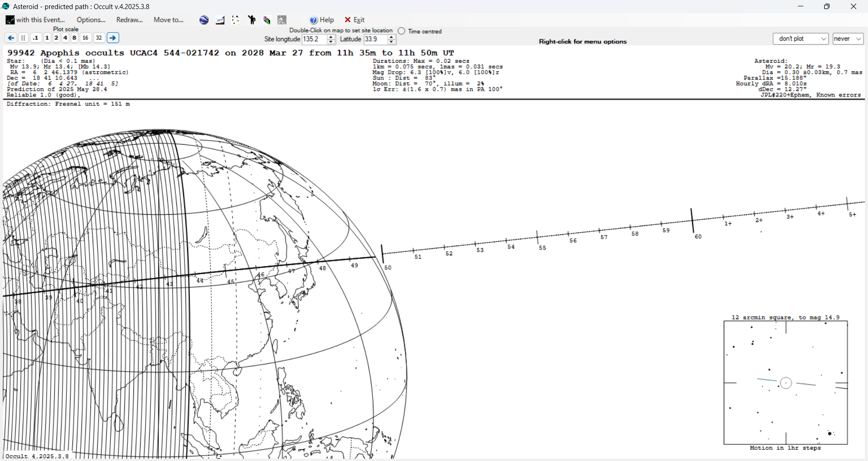Click the grayed-out image toolbar icon
Image resolution: width=868 pixels, height=461 pixels.
click(282, 20)
